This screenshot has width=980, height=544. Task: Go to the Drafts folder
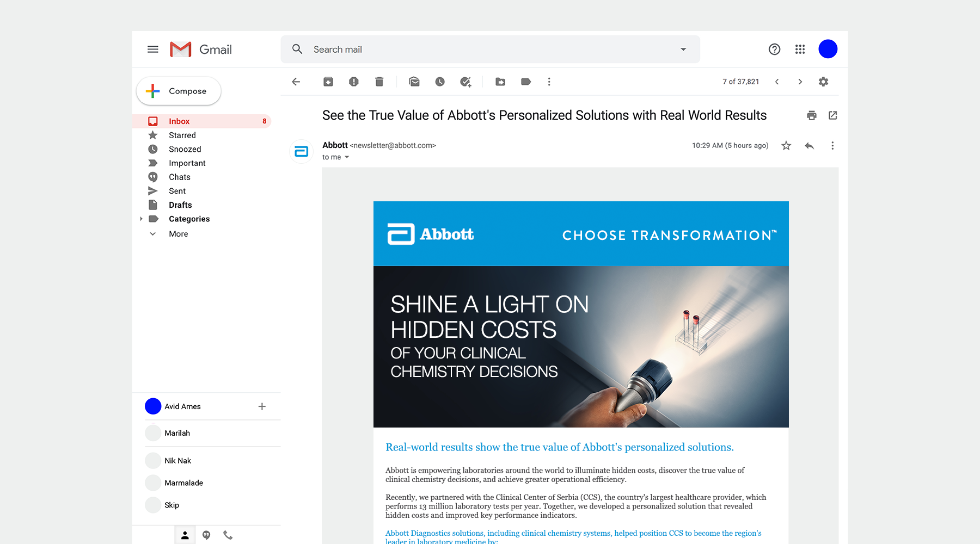[180, 205]
